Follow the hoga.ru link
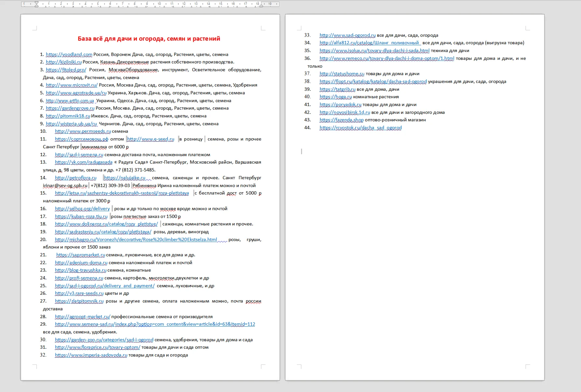This screenshot has width=581, height=392. coord(336,97)
